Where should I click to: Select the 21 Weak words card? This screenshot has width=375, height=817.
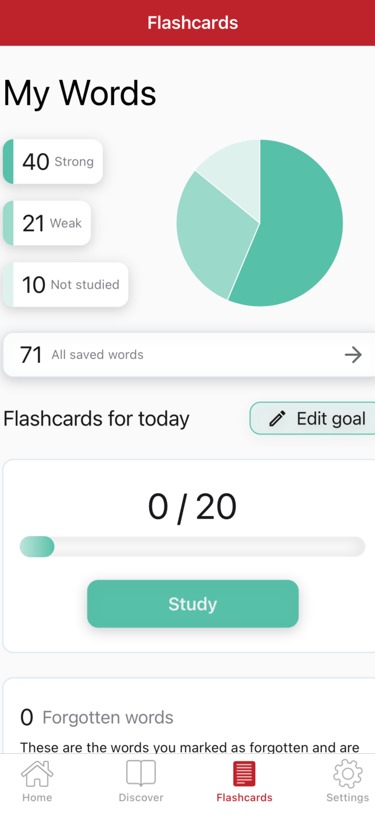click(47, 223)
